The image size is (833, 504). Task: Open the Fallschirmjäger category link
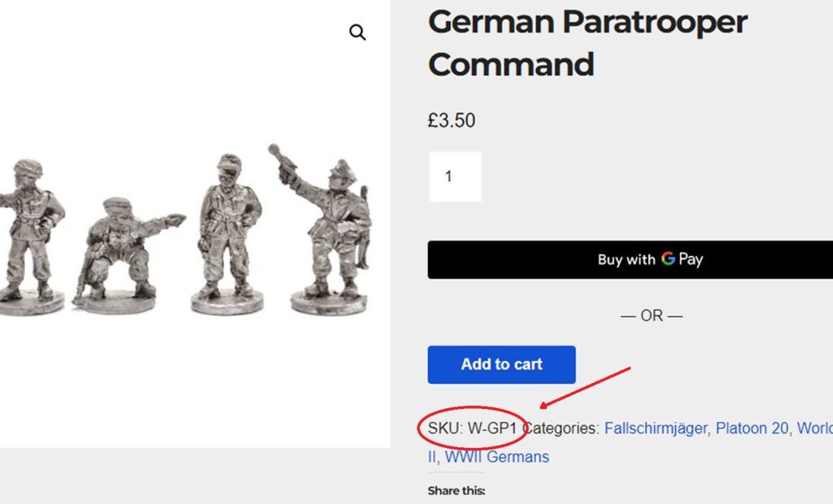coord(655,428)
